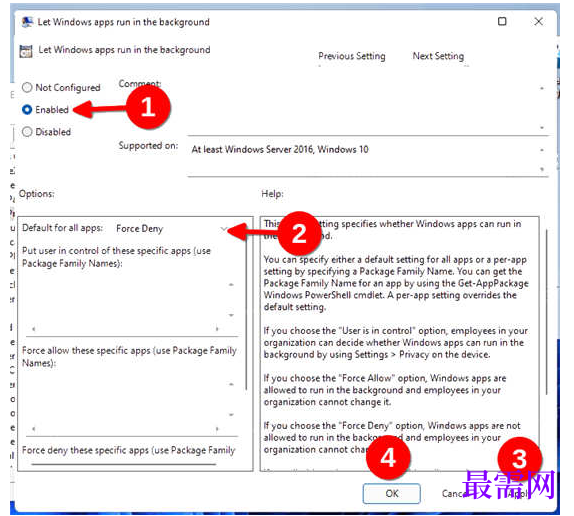The height and width of the screenshot is (516, 574).
Task: Select the Disabled radio button
Action: pos(27,132)
